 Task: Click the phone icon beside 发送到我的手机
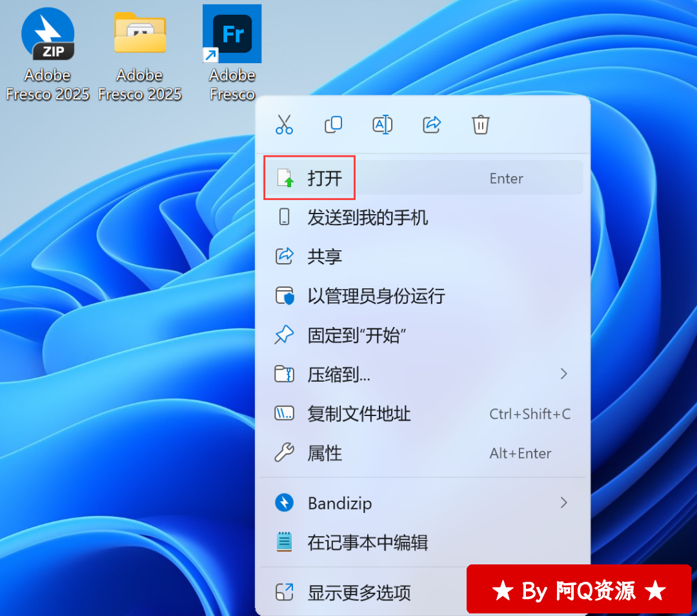click(x=284, y=217)
